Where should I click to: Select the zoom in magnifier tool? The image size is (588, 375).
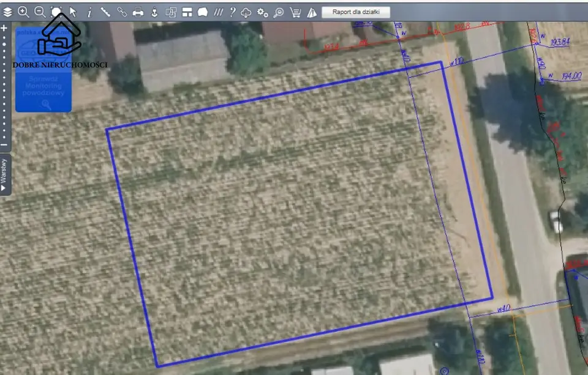pyautogui.click(x=23, y=12)
